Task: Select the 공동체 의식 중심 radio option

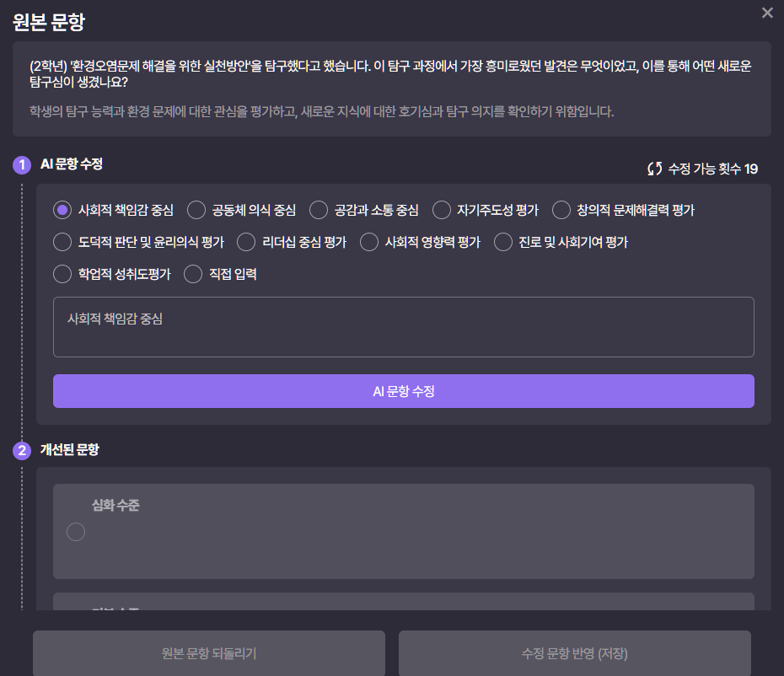Action: pyautogui.click(x=196, y=210)
